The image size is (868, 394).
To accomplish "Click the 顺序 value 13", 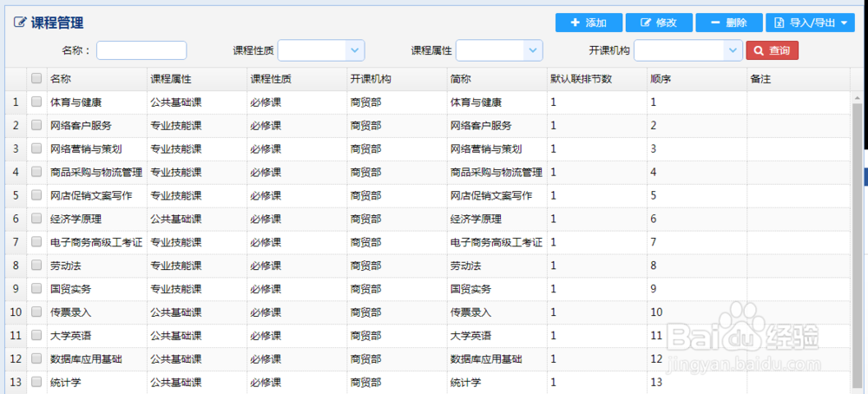I will coord(656,383).
